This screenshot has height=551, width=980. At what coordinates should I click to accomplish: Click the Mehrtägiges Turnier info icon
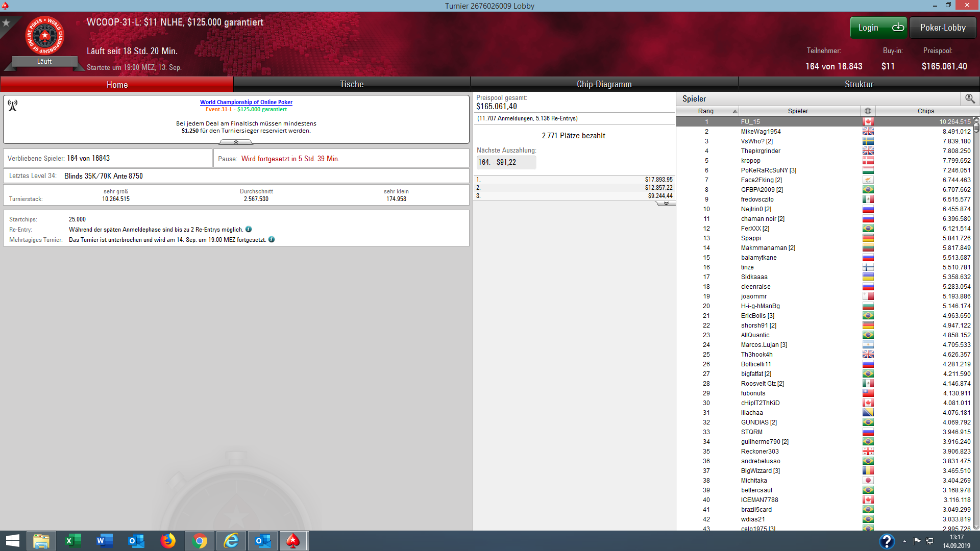(x=272, y=240)
